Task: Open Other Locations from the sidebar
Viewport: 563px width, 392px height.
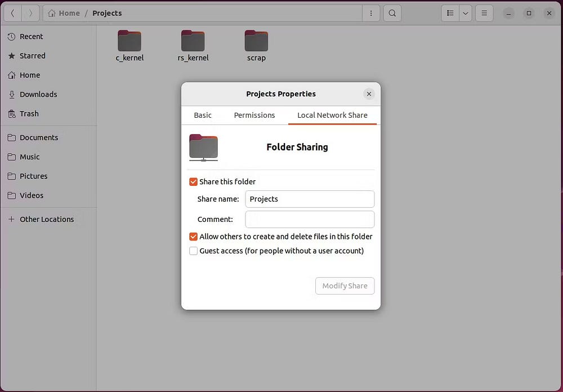Action: pos(46,219)
